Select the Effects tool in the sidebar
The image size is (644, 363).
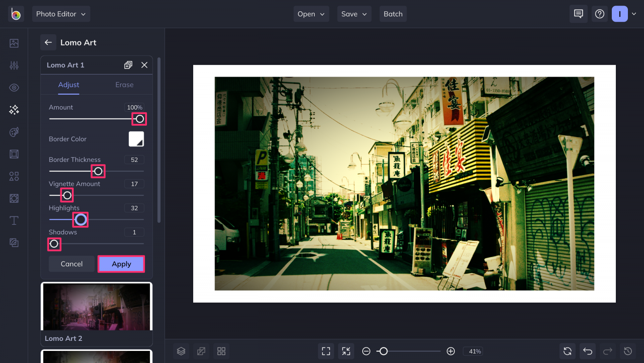click(x=14, y=110)
